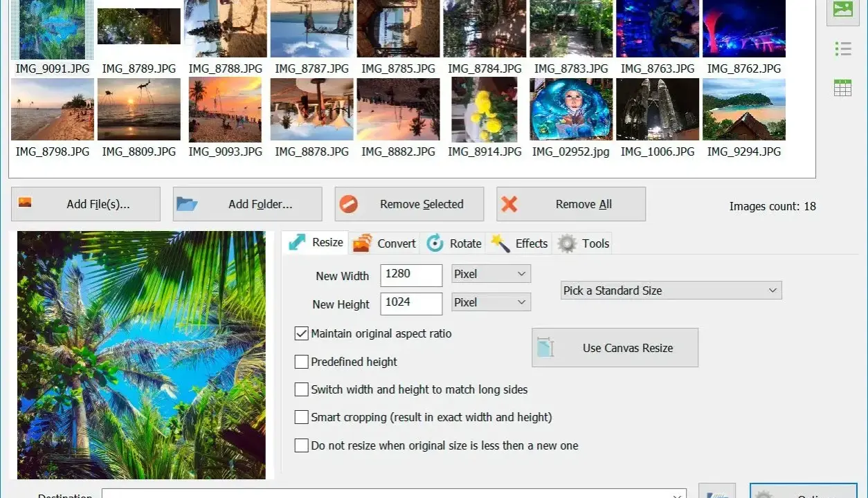This screenshot has height=498, width=868.
Task: Click the New Height input field
Action: [x=411, y=304]
